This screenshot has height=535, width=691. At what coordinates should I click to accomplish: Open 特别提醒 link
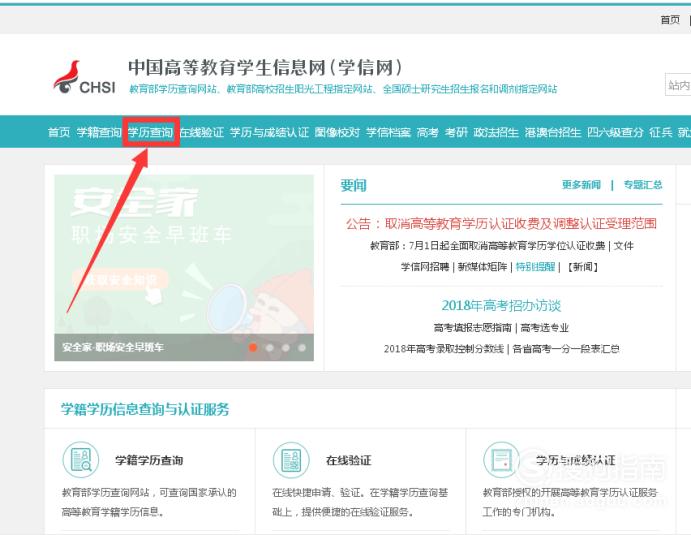click(x=535, y=267)
